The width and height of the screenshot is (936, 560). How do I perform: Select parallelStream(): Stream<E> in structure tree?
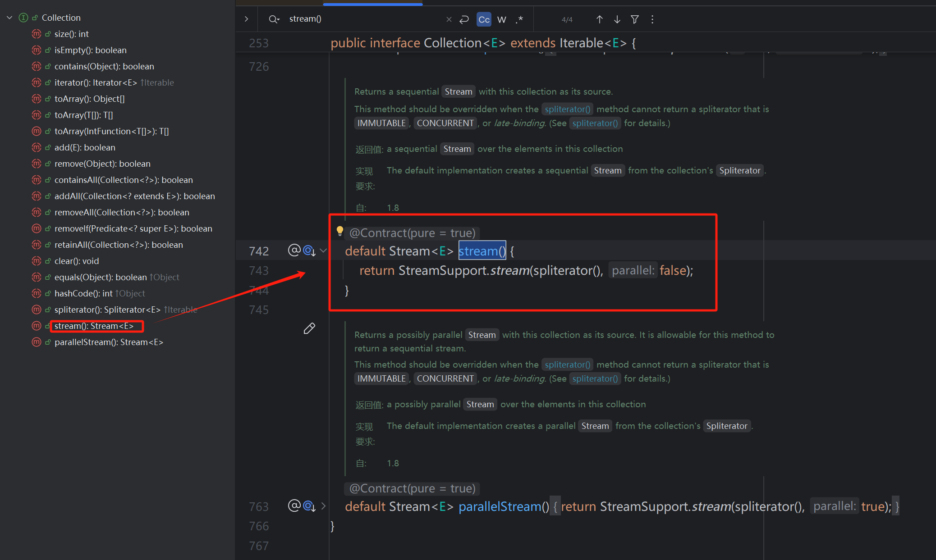[x=109, y=342]
